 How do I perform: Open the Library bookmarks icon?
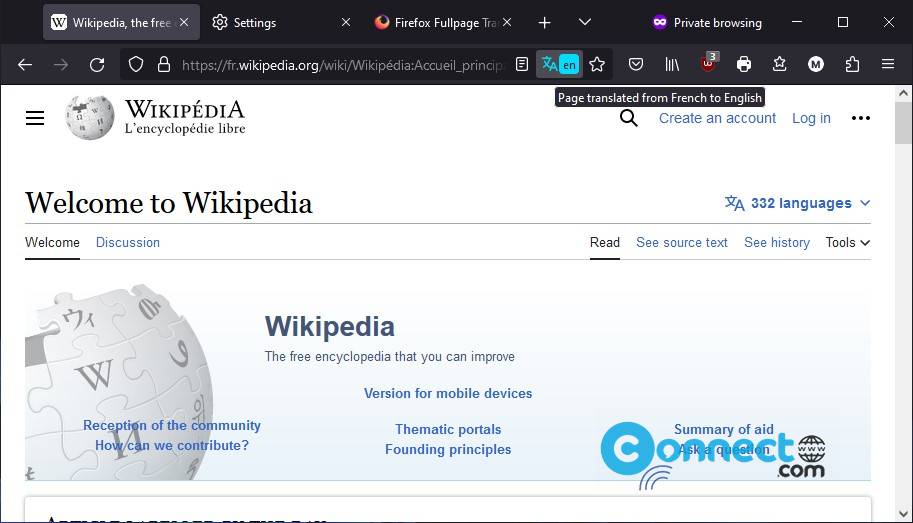click(672, 64)
